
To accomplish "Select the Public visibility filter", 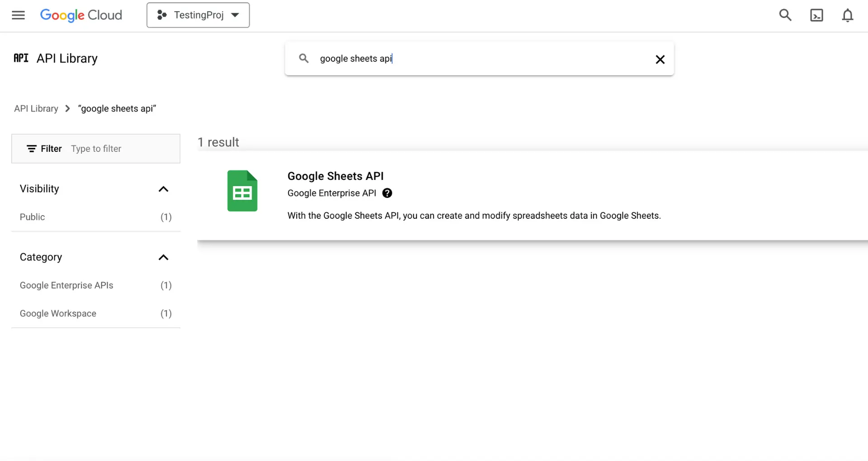I will click(96, 217).
